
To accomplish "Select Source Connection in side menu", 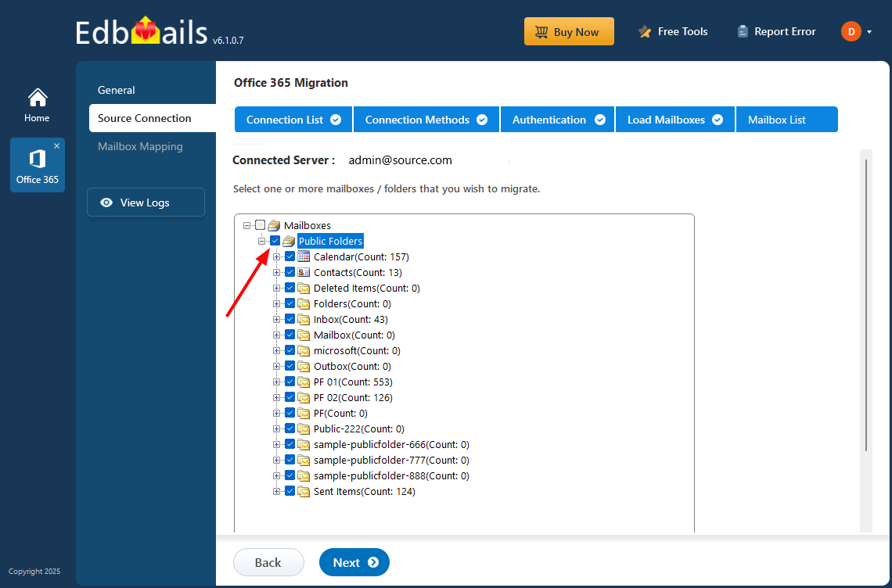I will click(153, 118).
